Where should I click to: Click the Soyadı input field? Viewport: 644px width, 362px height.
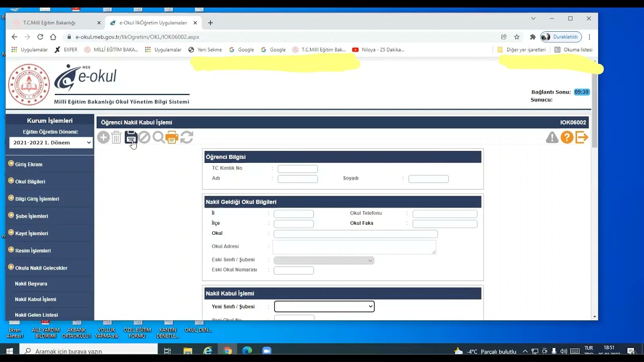pos(429,179)
